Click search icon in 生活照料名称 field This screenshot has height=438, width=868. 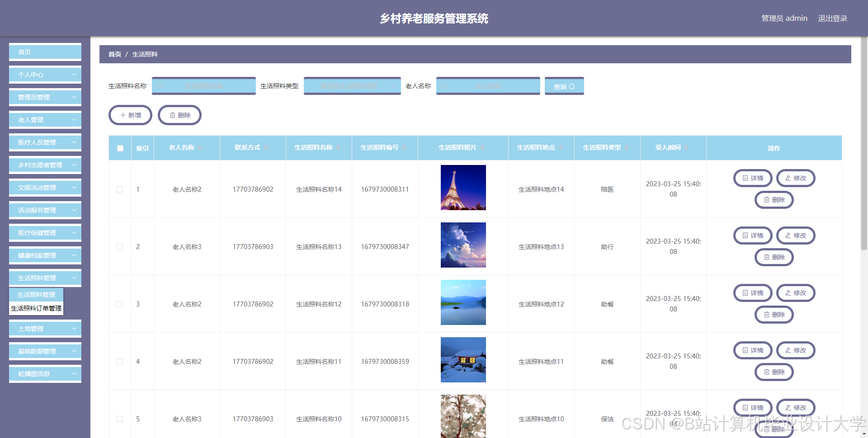pos(160,86)
